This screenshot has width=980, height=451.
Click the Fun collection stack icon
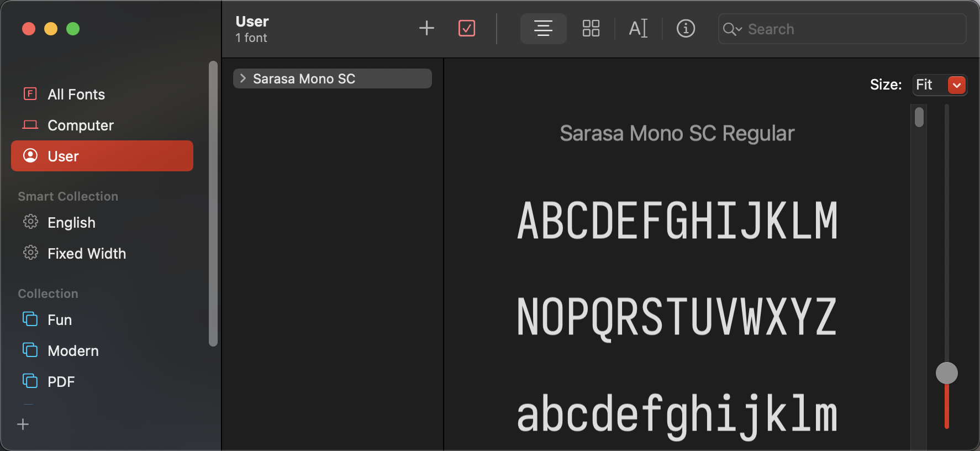click(30, 319)
